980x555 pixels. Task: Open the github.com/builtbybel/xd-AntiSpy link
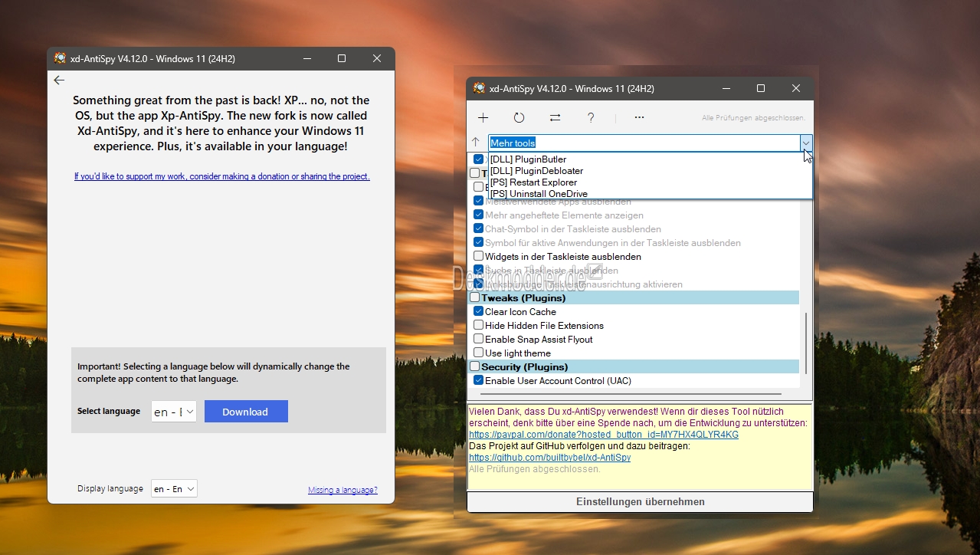coord(550,458)
